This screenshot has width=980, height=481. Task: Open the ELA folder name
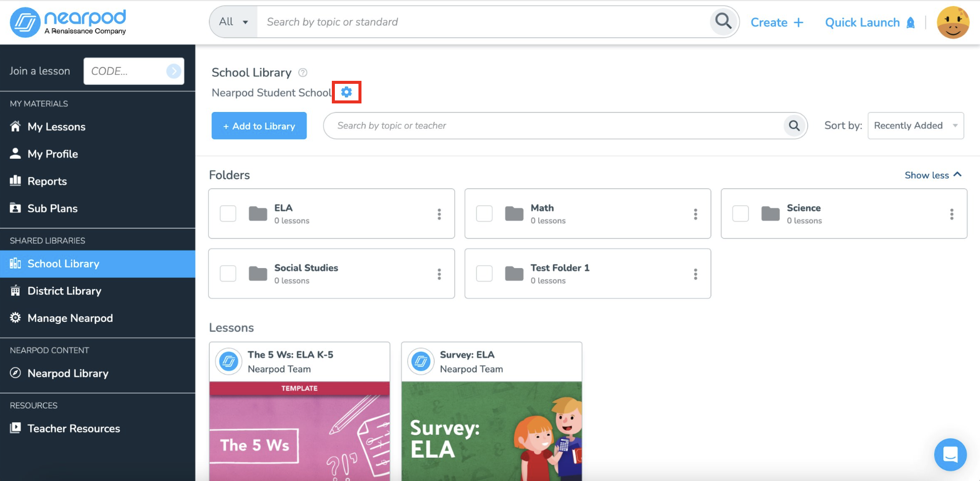(x=283, y=208)
